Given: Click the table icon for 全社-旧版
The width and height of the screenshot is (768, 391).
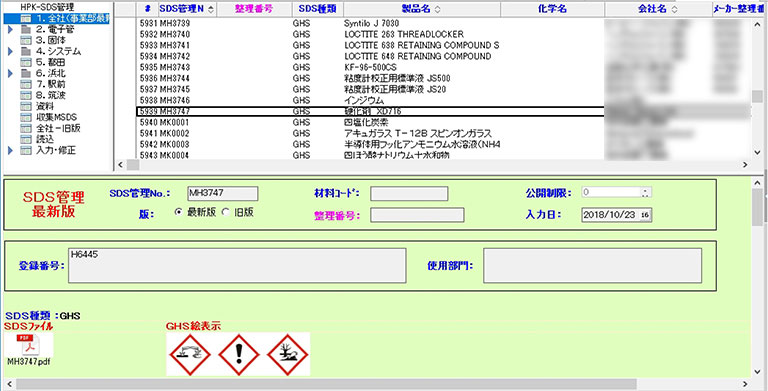Looking at the screenshot, I should click(x=26, y=128).
